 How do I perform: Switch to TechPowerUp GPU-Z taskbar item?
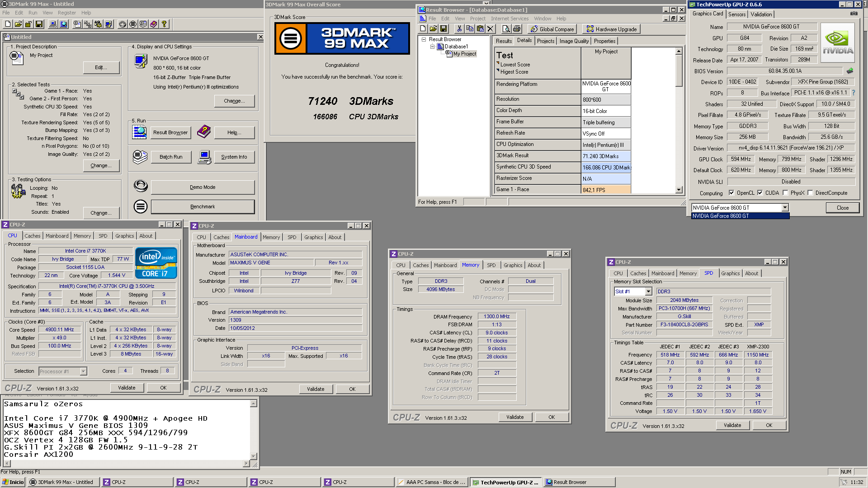[505, 482]
